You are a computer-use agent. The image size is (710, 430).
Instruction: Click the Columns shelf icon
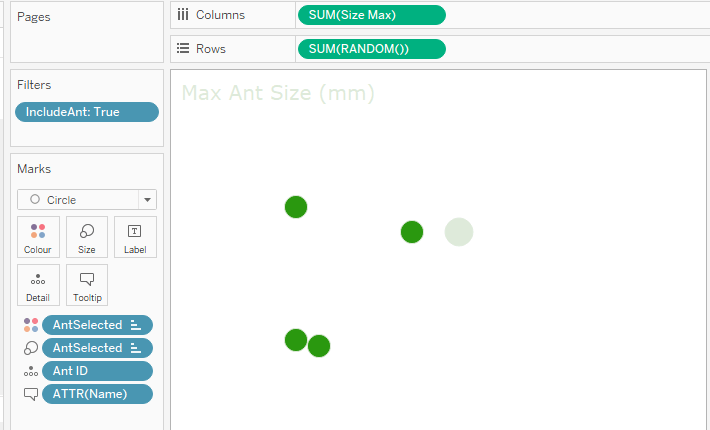pyautogui.click(x=182, y=15)
